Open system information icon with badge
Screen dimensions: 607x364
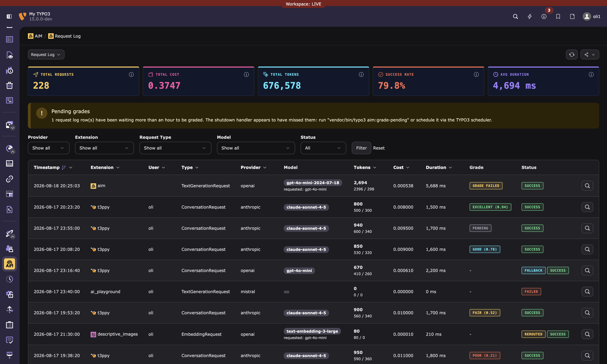coord(544,16)
